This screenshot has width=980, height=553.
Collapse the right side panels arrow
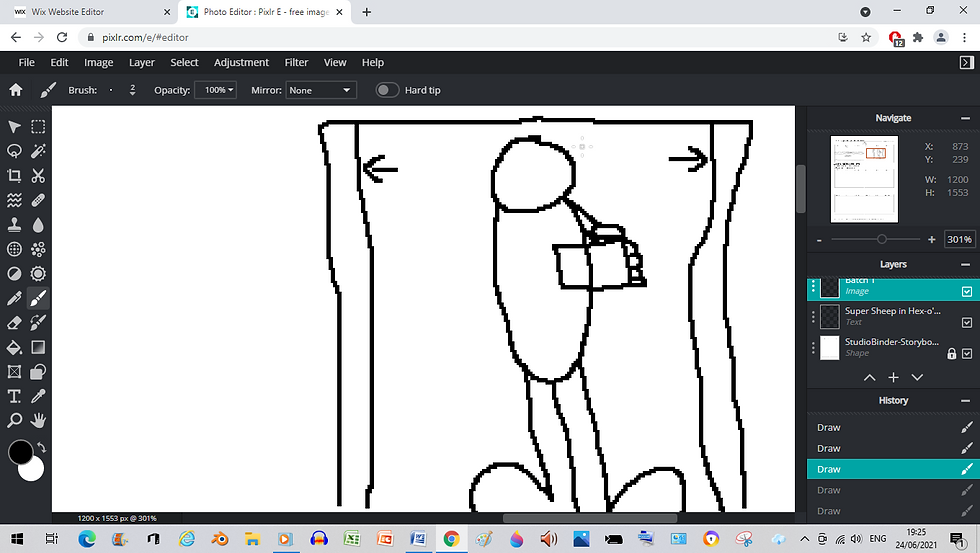coord(966,62)
